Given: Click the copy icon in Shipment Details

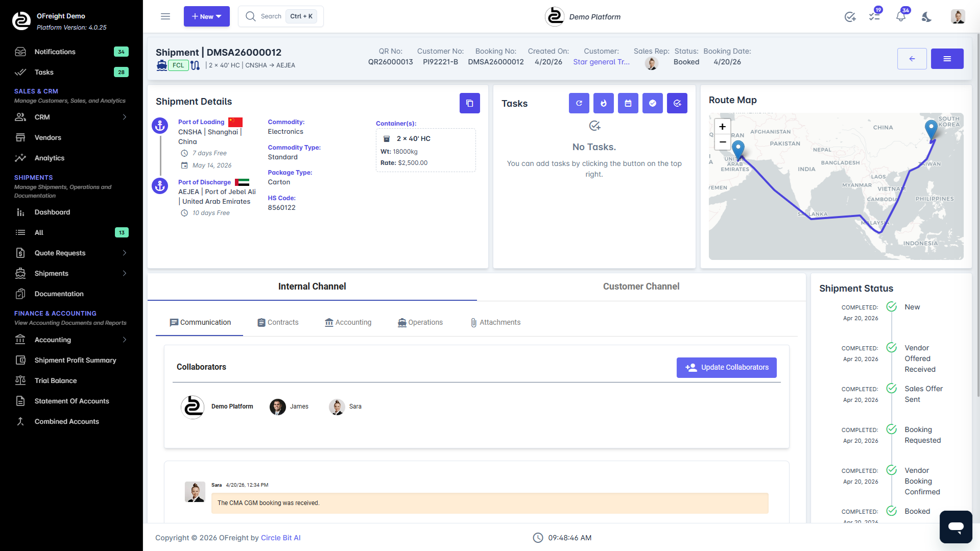Looking at the screenshot, I should click(469, 103).
